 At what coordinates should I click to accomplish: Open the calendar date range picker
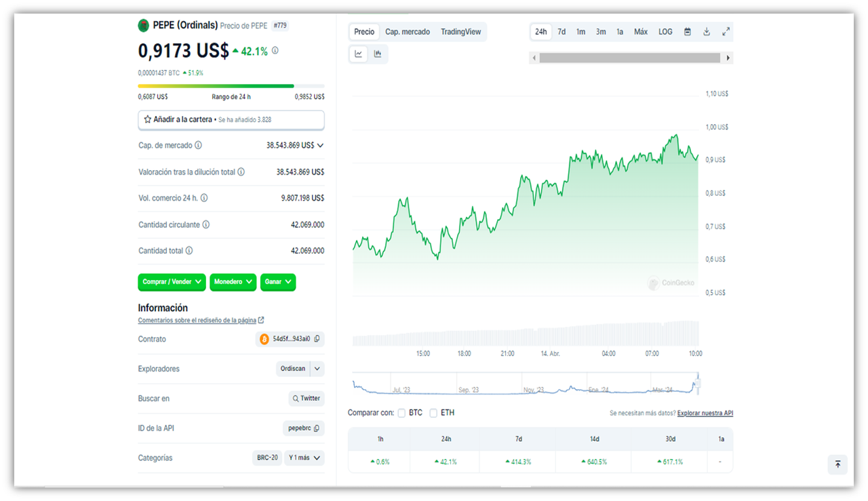coord(688,32)
